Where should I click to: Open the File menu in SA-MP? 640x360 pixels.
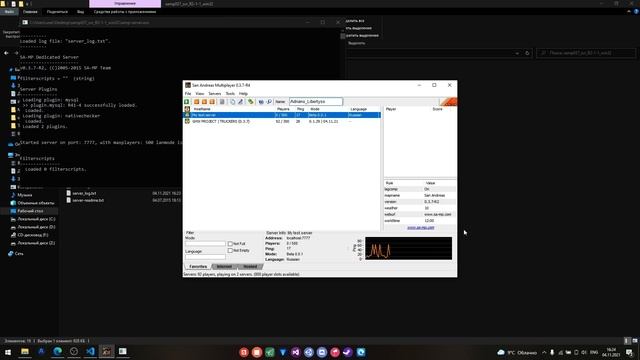pyautogui.click(x=188, y=93)
